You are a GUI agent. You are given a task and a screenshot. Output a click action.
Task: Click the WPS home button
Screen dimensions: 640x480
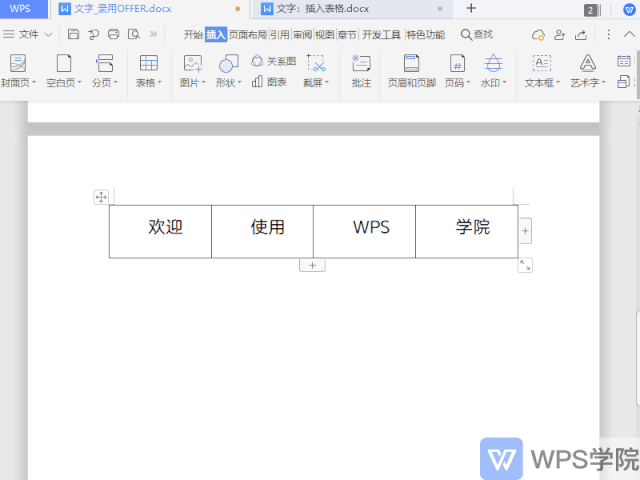click(23, 9)
